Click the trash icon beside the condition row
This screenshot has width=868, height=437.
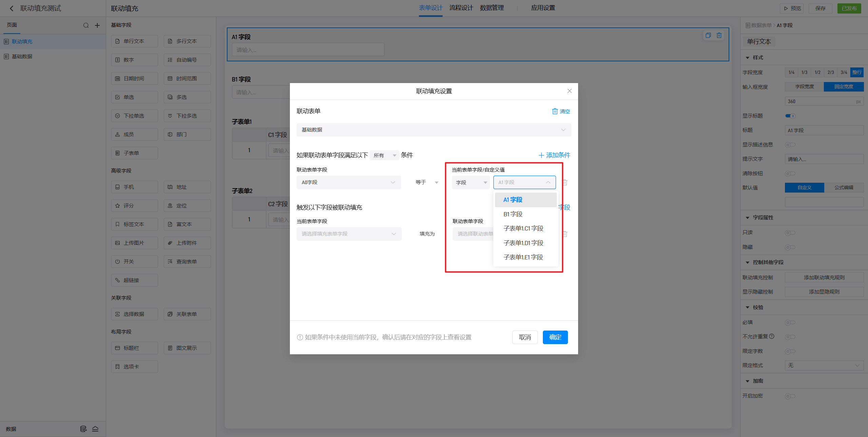tap(565, 182)
